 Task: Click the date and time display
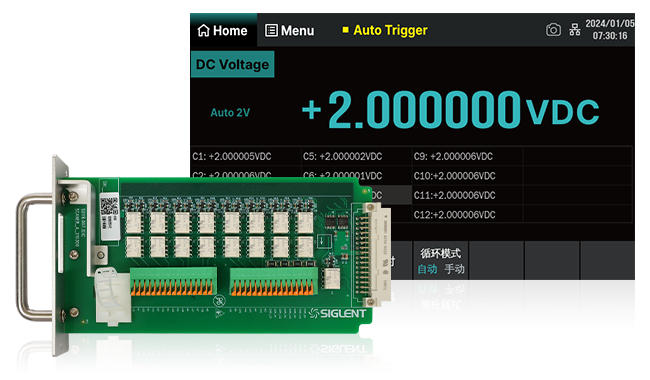(609, 30)
